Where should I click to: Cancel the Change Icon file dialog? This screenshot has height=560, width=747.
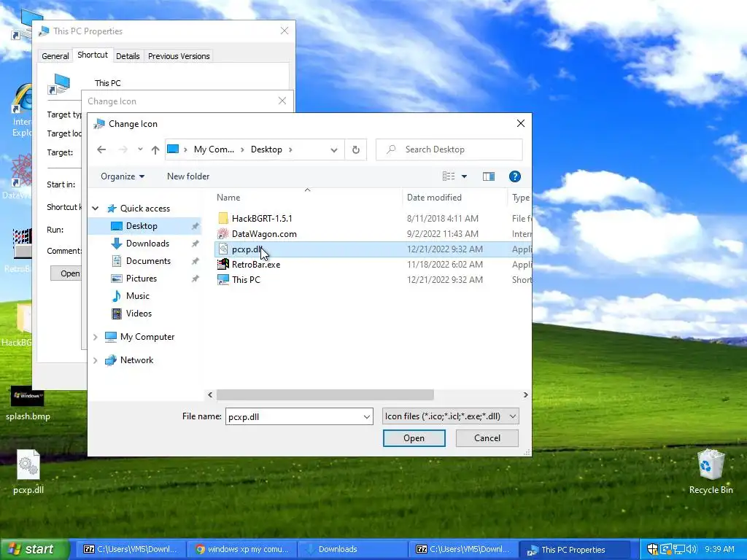click(x=487, y=438)
